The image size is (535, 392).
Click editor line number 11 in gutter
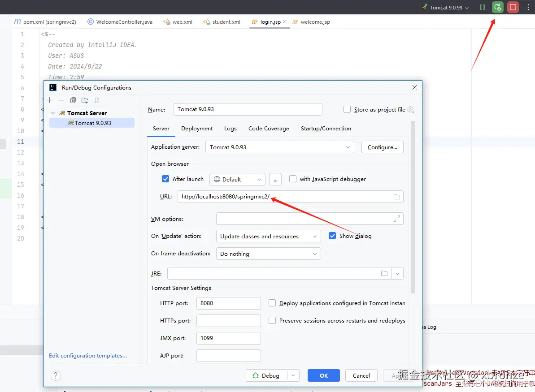(x=21, y=142)
